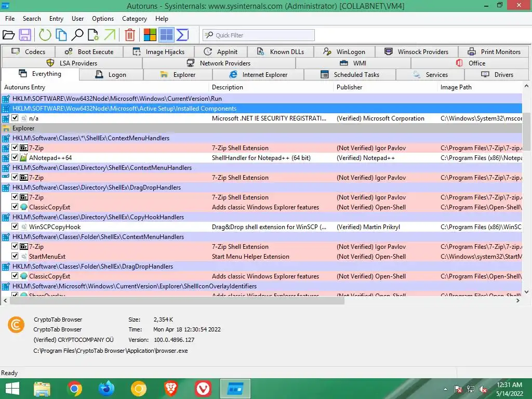Sort by the Image Path column header
Screen dimensions: 532x399
480,87
